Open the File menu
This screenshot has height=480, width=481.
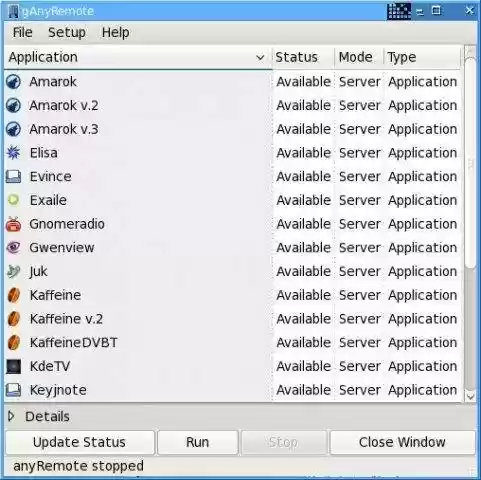pyautogui.click(x=22, y=33)
